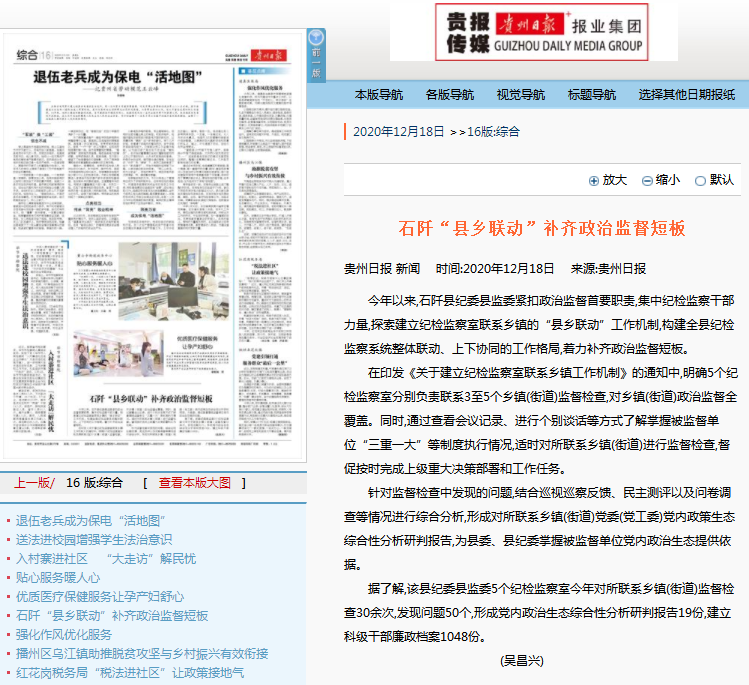
Task: Click the orange article title 石阡“县乡联动”补齐政治监督短板
Action: [542, 228]
